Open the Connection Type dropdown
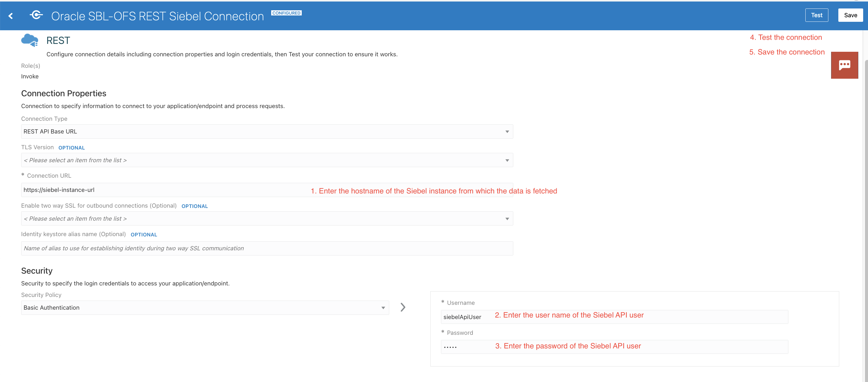The image size is (868, 382). 267,131
